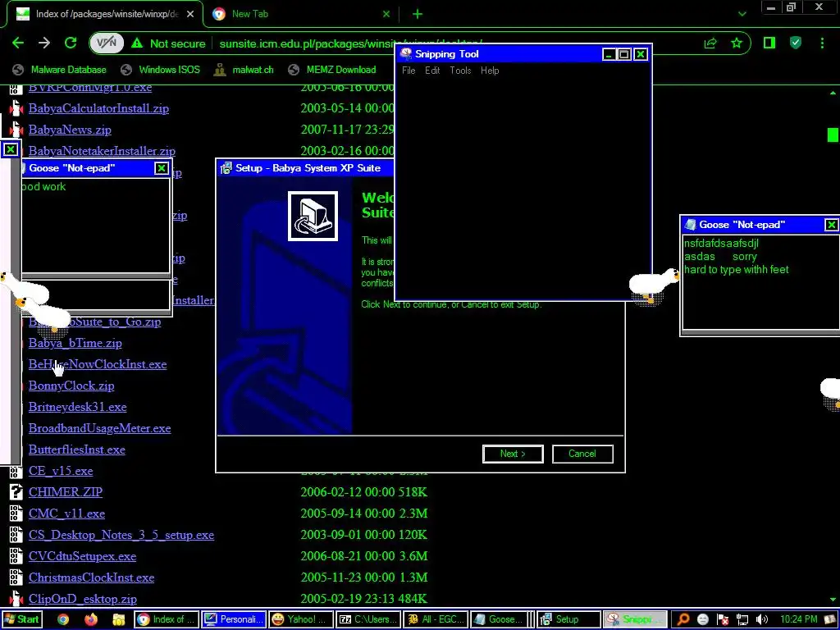This screenshot has height=630, width=840.
Task: Open Snipping Tool Edit menu
Action: (x=432, y=71)
